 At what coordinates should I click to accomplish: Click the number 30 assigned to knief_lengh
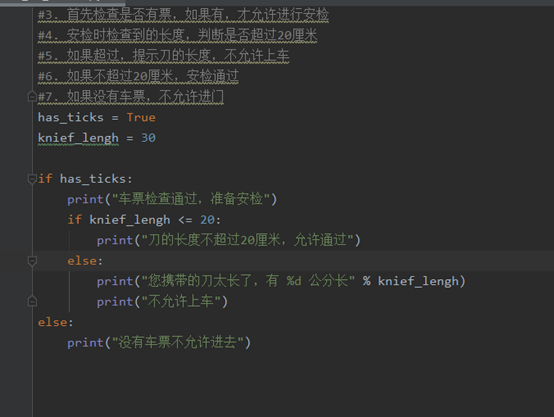[148, 138]
